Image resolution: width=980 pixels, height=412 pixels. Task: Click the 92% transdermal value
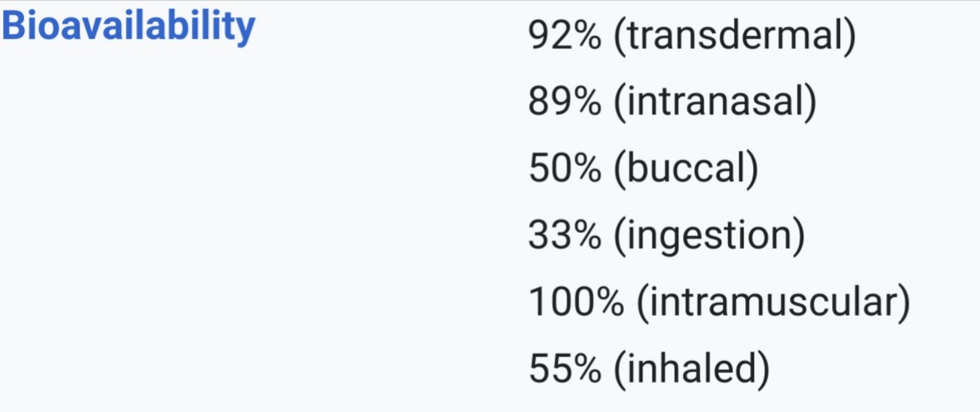coord(564,37)
